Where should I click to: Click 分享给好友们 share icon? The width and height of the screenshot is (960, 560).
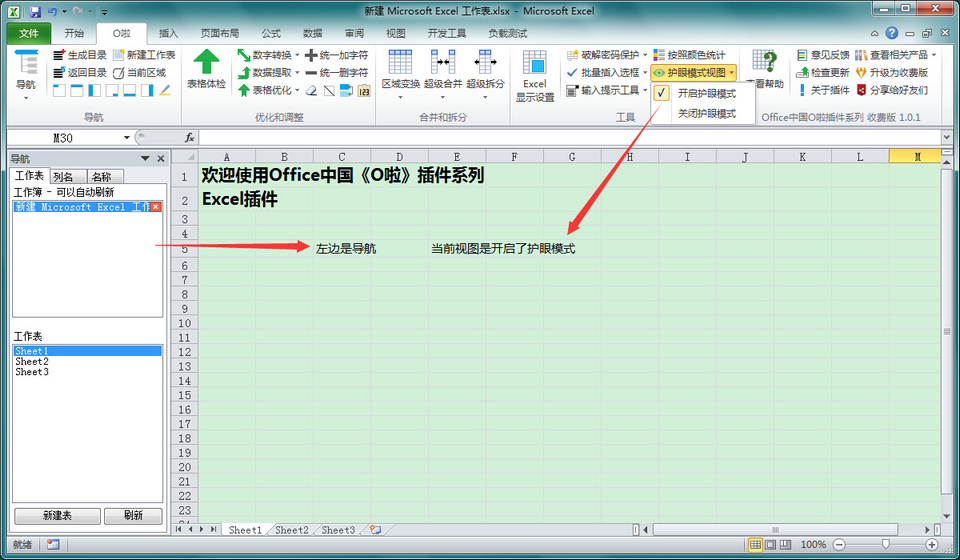click(x=861, y=91)
